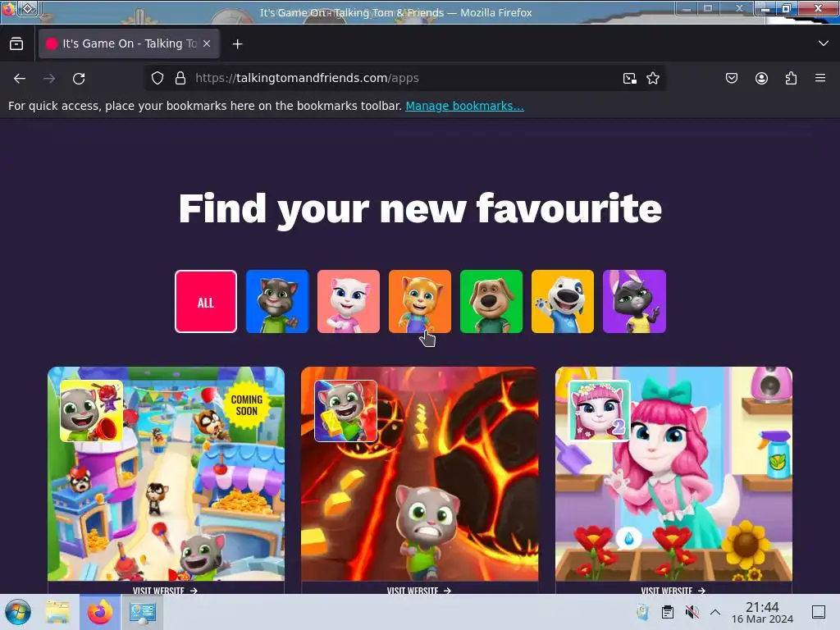Filter games by Talking Tom character
The width and height of the screenshot is (840, 630).
tap(277, 302)
